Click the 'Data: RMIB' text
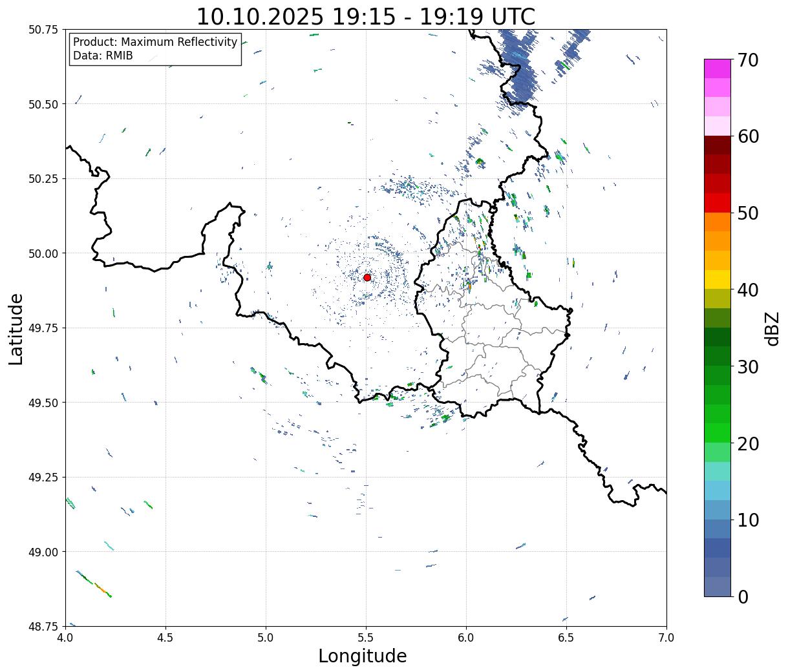 (103, 56)
